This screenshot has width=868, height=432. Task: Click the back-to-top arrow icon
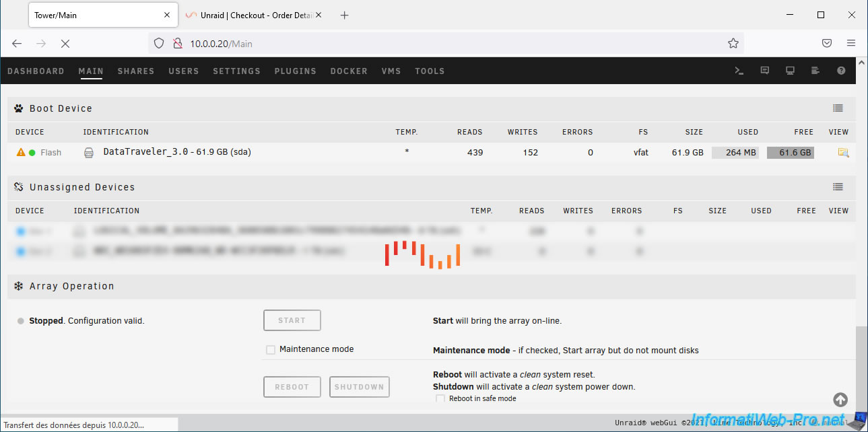point(840,400)
